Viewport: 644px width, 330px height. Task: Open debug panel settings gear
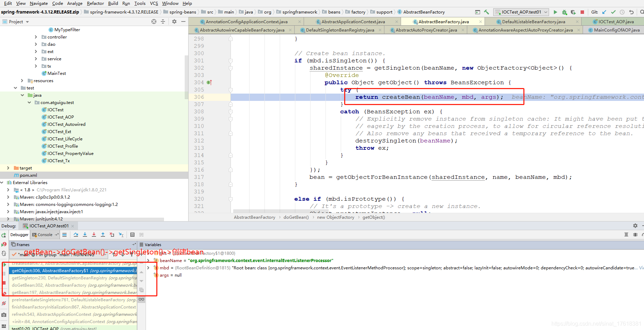coord(635,226)
